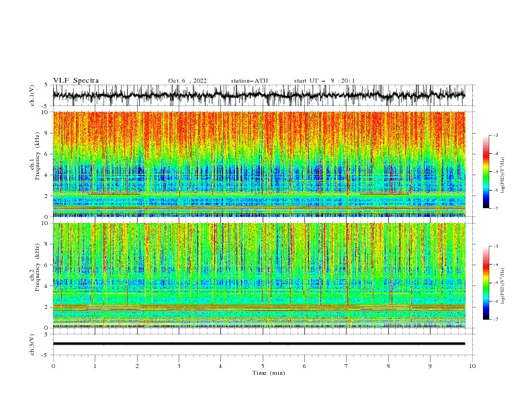Select the "Time (min)" axis title
Screen dimensions: 532x411
pos(269,373)
